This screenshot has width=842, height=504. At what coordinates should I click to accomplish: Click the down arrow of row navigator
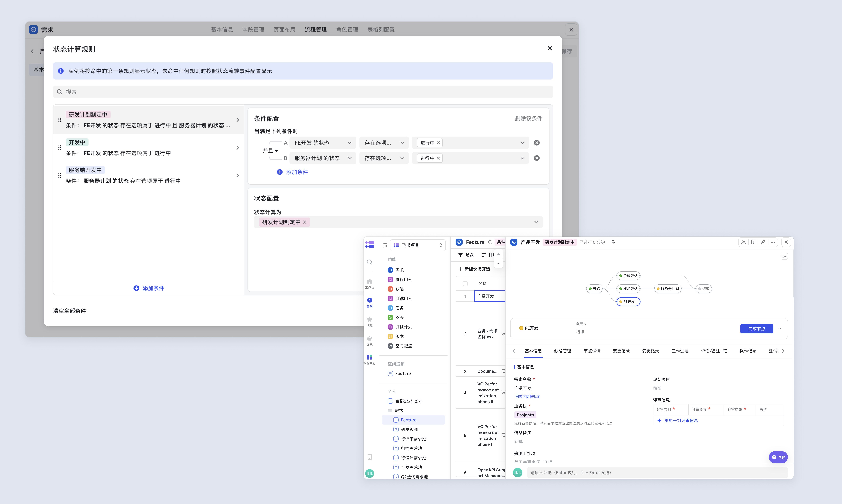[x=498, y=264]
